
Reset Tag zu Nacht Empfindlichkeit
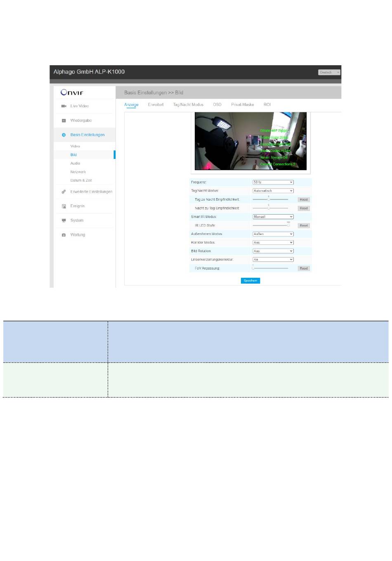304,199
